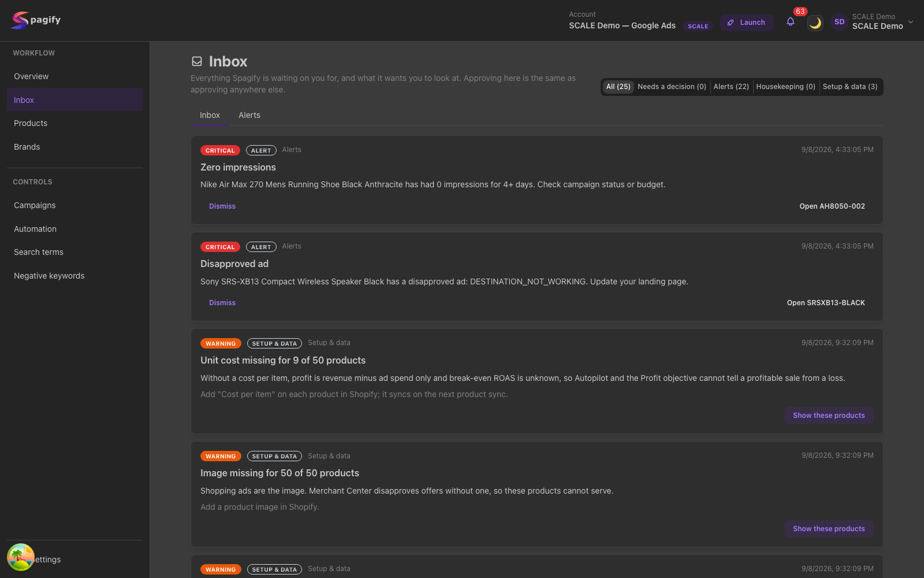Click SETUP & DATA tag on Image missing
This screenshot has height=578, width=924.
pyautogui.click(x=274, y=456)
